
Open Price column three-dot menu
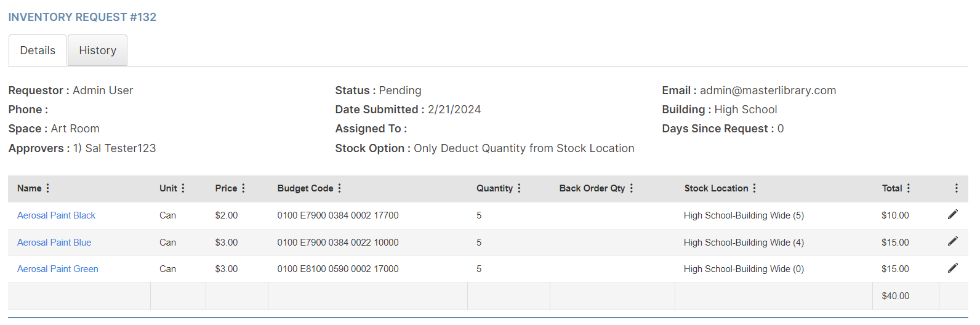click(243, 188)
